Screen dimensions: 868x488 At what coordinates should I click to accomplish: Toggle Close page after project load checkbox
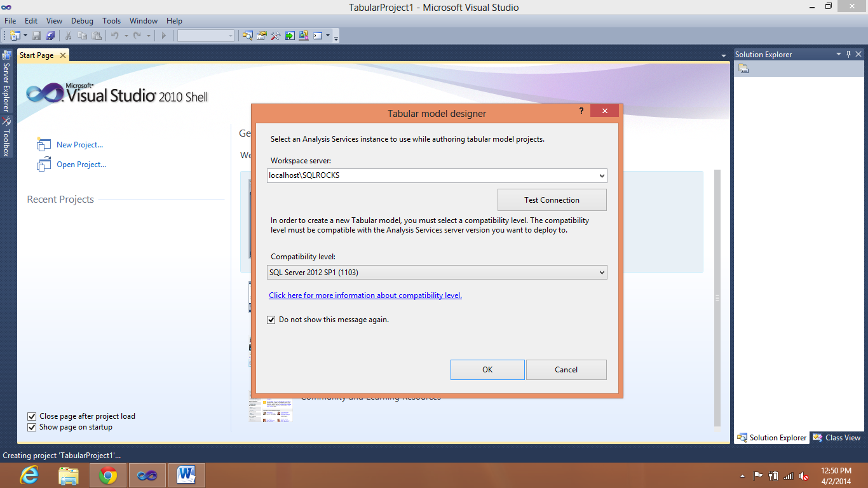[32, 416]
